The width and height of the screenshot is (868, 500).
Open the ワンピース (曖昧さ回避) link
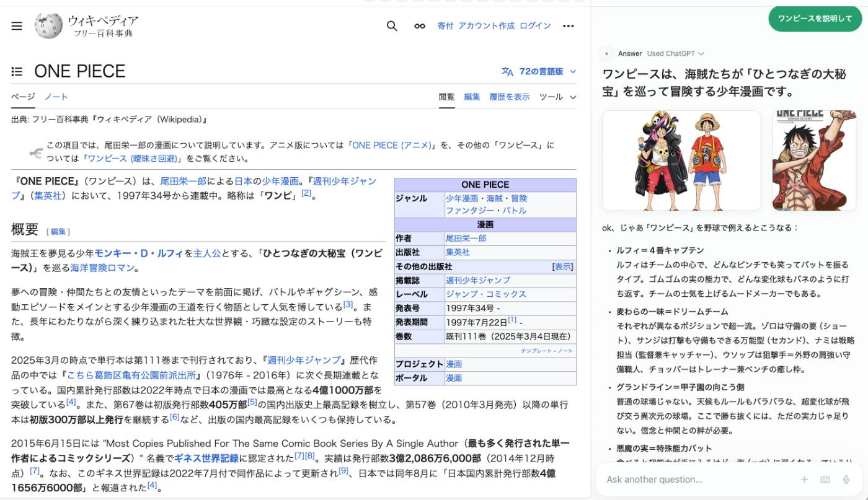click(133, 159)
